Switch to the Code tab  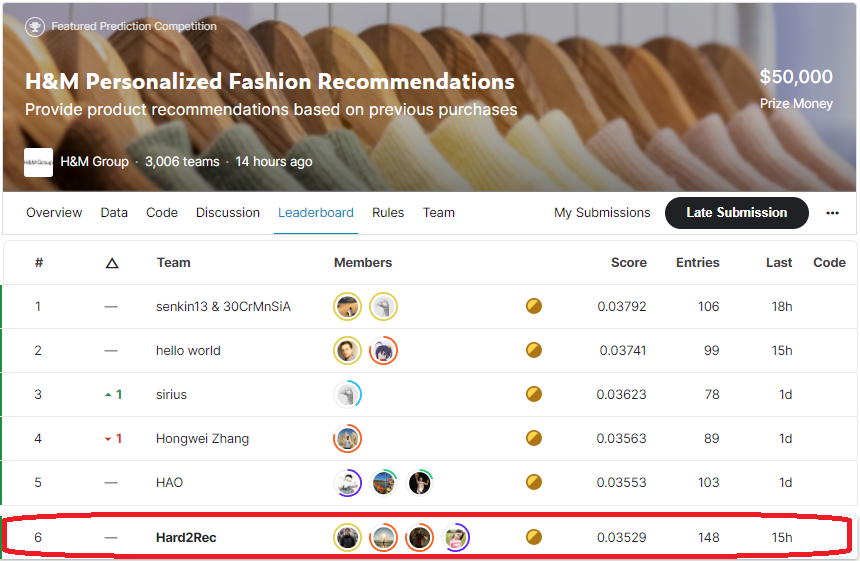[x=162, y=213]
